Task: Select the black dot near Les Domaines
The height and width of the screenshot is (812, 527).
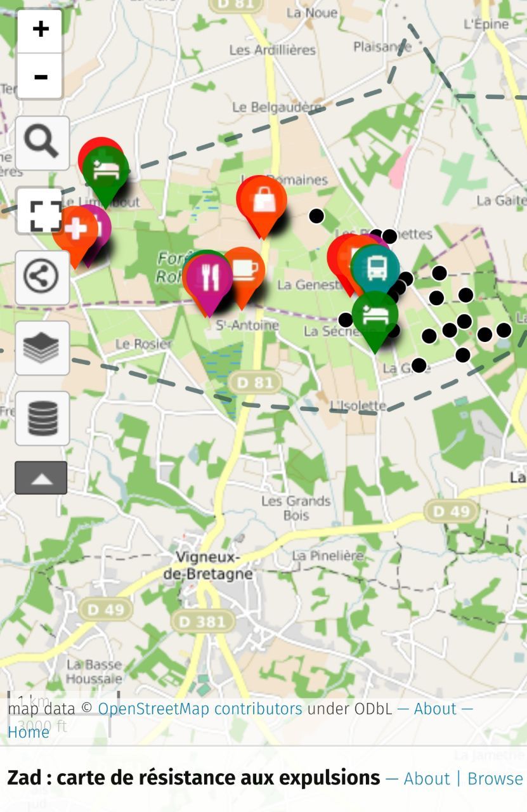Action: pos(316,216)
